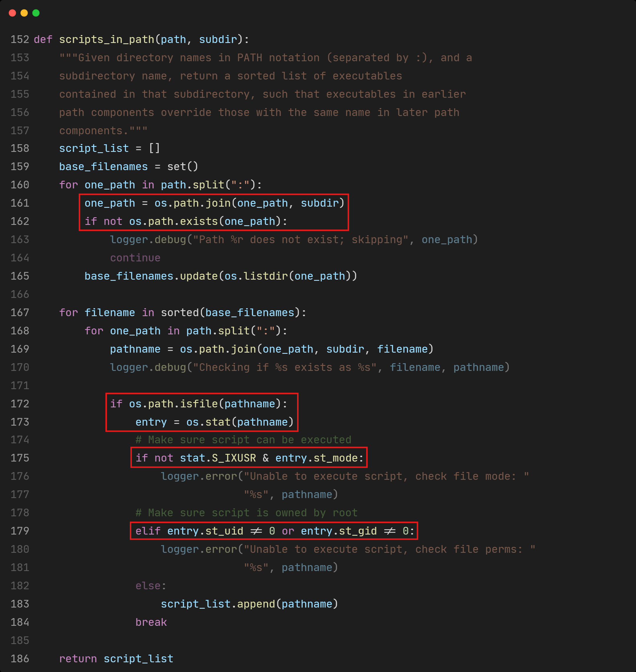The image size is (636, 672).
Task: Click os.path.exists on line 162
Action: click(x=173, y=221)
